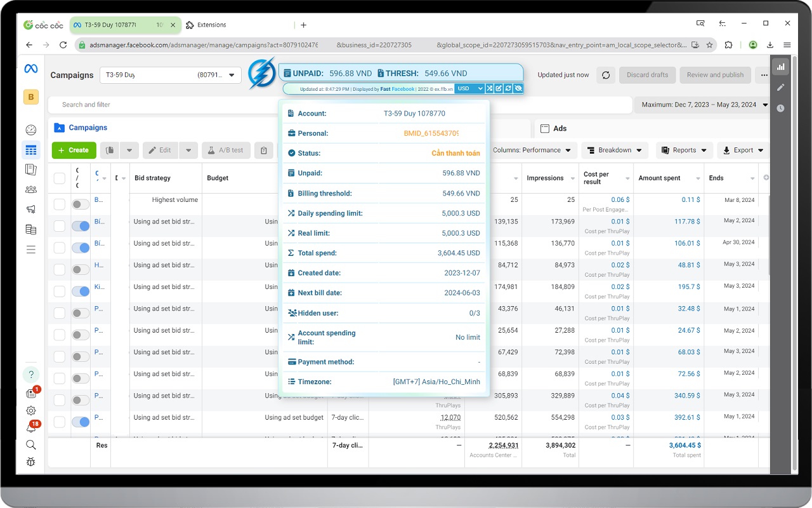Open Ads reporting pages icon in sidebar

click(x=30, y=170)
